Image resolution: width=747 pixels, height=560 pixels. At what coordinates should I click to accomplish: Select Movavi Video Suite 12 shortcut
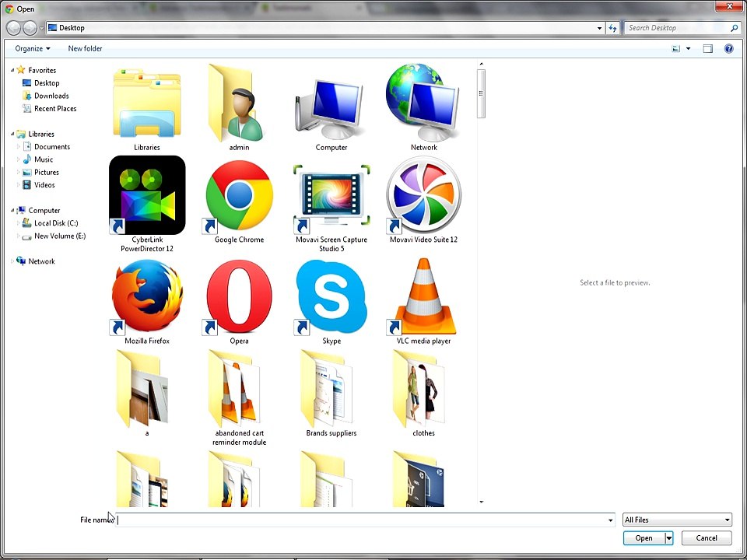click(x=423, y=195)
